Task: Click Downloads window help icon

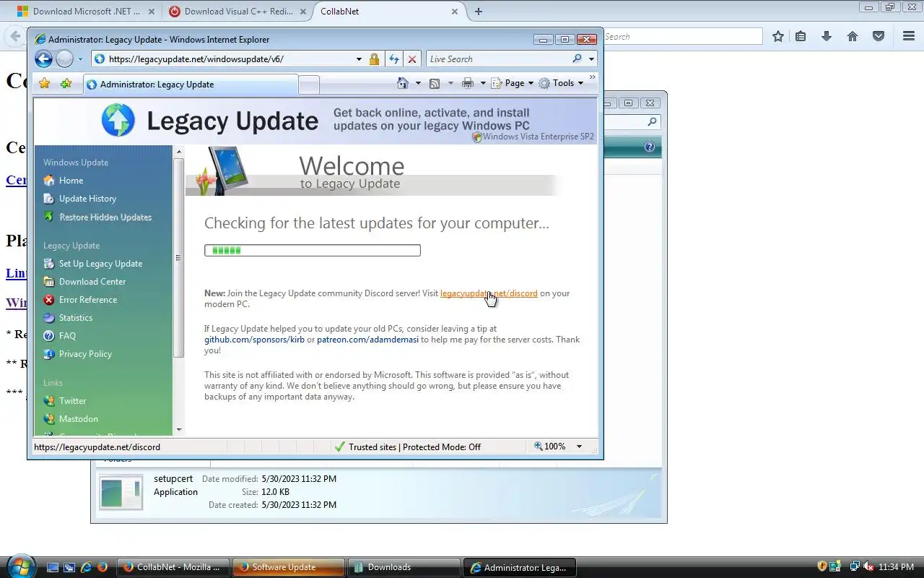Action: (649, 147)
